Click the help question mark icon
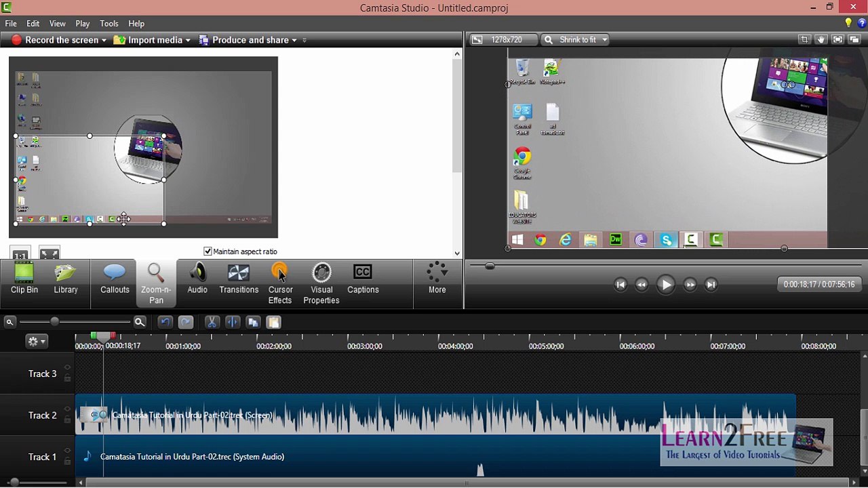The height and width of the screenshot is (488, 868). [862, 24]
